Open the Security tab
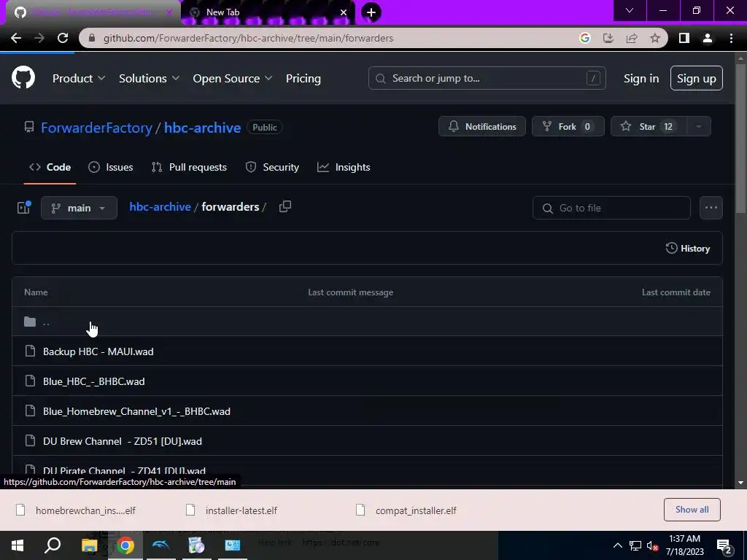747x560 pixels. click(x=272, y=167)
